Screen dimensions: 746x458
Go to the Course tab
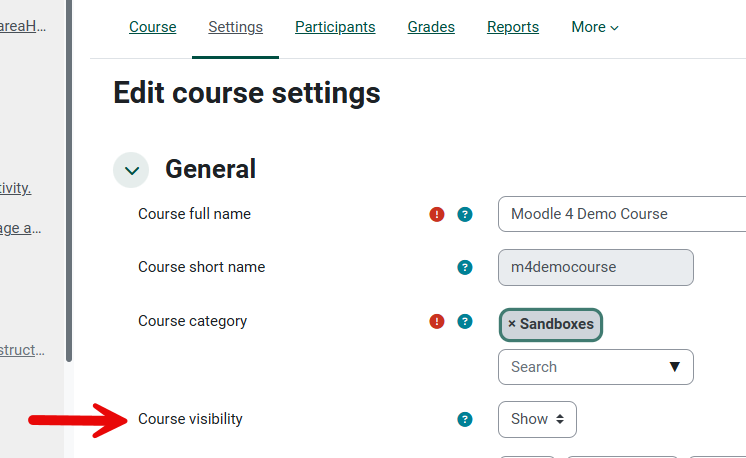(153, 27)
